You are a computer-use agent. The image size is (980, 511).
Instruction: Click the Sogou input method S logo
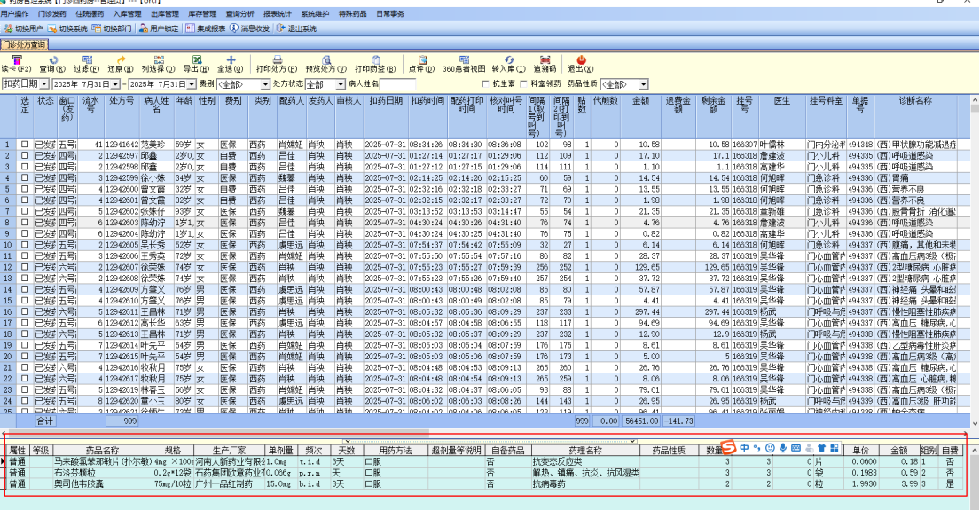729,446
